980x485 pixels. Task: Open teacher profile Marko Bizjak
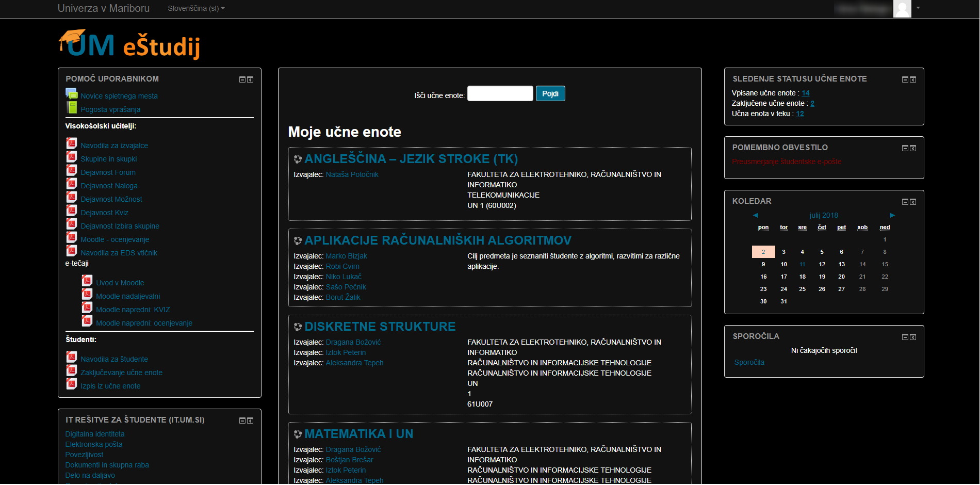[x=347, y=256]
